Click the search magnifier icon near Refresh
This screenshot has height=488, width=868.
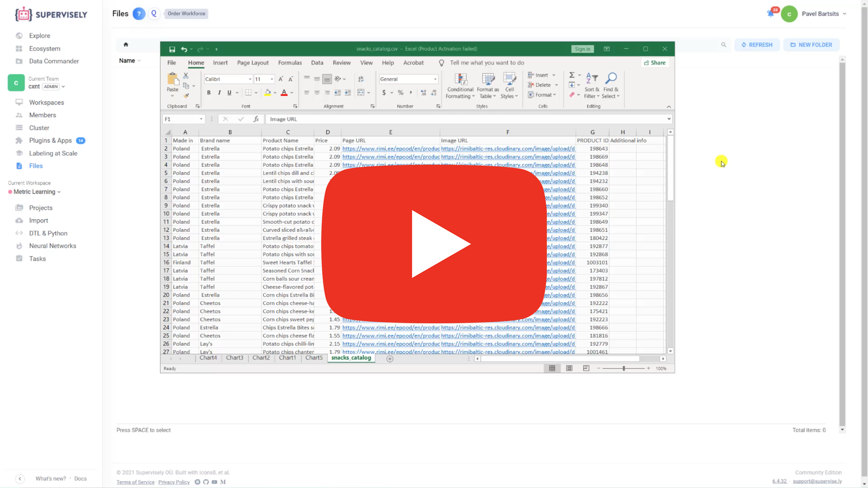724,45
